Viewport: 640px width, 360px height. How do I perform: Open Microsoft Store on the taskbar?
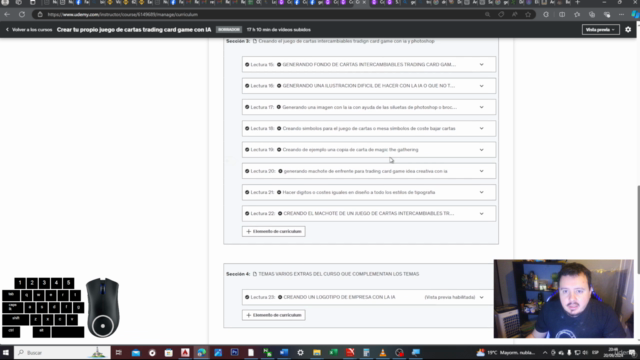tap(169, 353)
